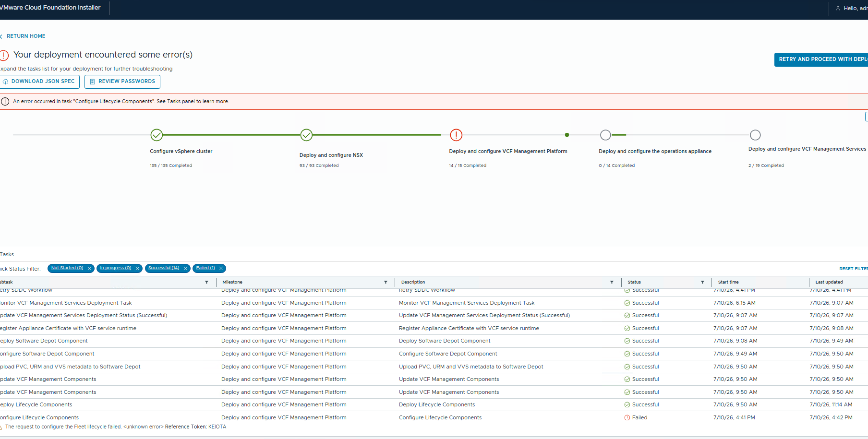Click the VCF Management Services milestone circle
This screenshot has width=868, height=439.
click(x=755, y=135)
